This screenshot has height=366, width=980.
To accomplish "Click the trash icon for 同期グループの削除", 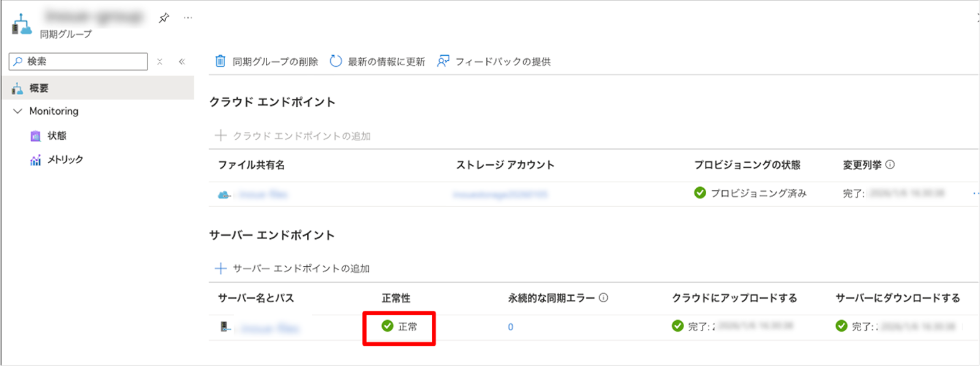I will pyautogui.click(x=221, y=61).
